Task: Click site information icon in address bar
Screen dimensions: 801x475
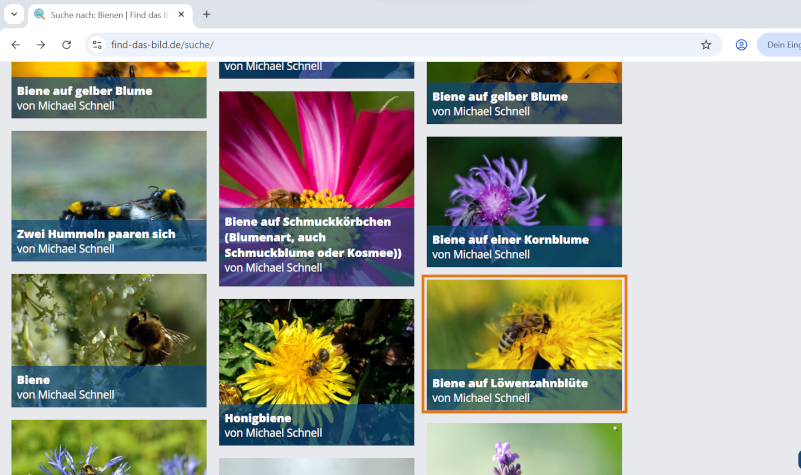Action: pyautogui.click(x=97, y=45)
